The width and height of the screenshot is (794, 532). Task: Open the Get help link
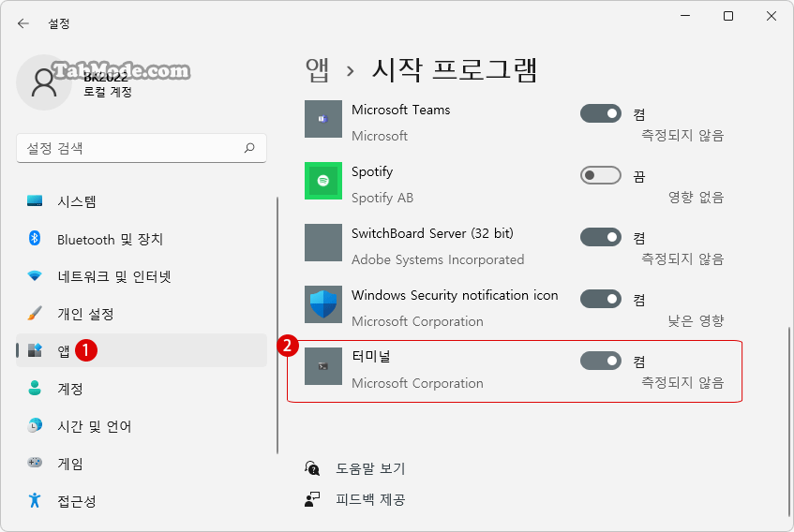370,468
